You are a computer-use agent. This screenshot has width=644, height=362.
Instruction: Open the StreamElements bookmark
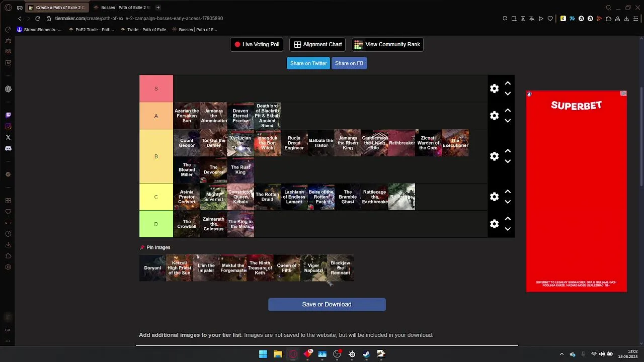39,30
